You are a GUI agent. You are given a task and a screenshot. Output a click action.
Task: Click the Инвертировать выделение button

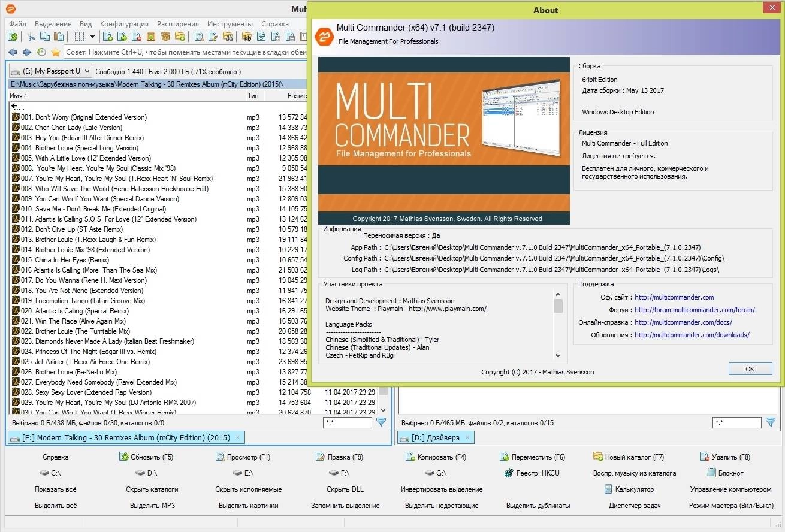point(442,489)
